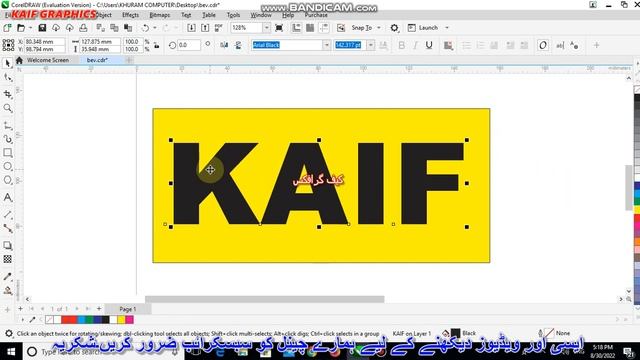640x360 pixels.
Task: Open the Bitmaps menu
Action: coord(160,15)
